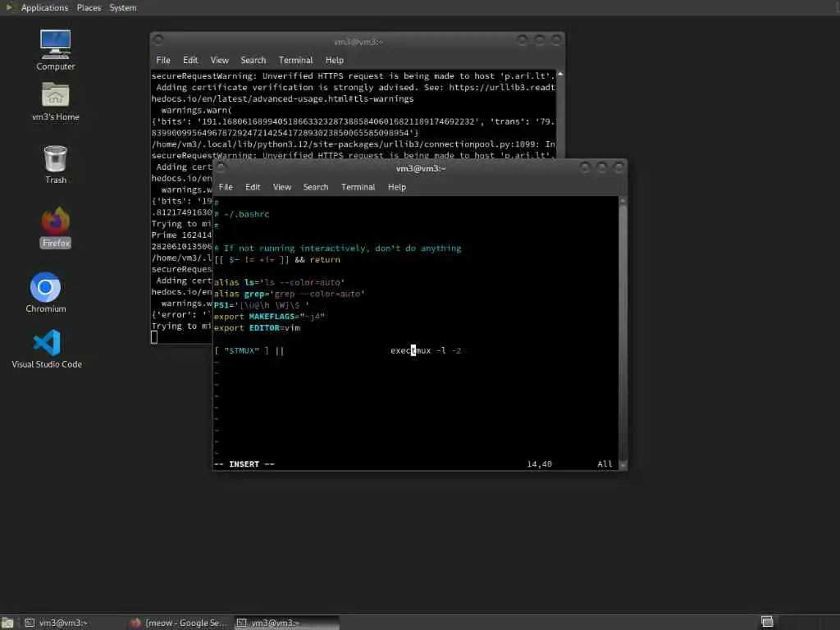
Task: Click the back terminal title bar
Action: (x=358, y=42)
